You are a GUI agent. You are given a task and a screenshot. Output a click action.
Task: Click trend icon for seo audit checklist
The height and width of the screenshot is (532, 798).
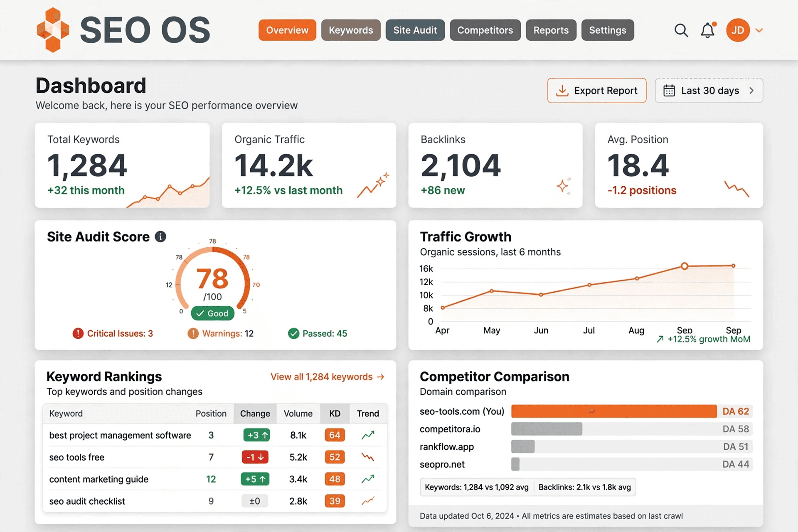[x=368, y=501]
